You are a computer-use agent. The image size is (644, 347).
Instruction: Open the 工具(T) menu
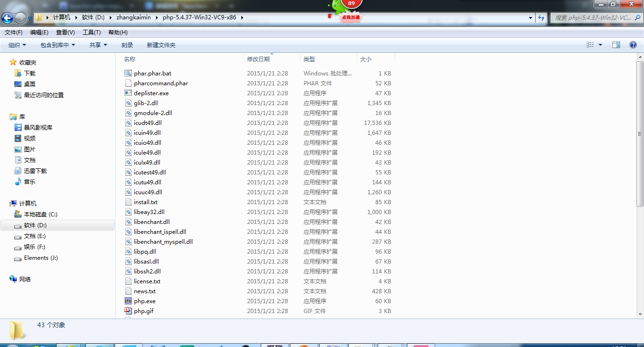coord(91,33)
